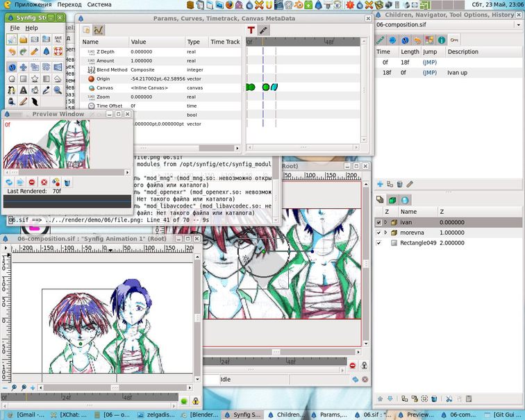525x420 pixels.
Task: Click preview window frame scrub bar
Action: point(67,202)
